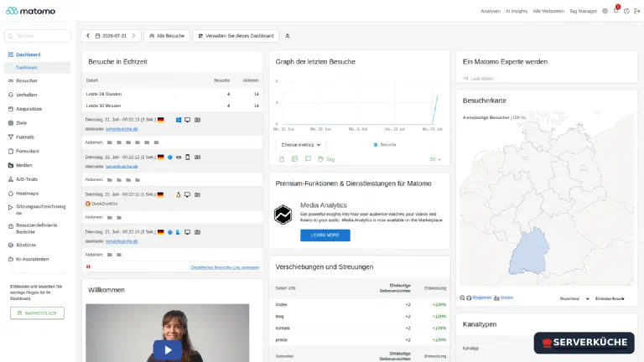644x362 pixels.
Task: Open notifications bell with red badge
Action: pyautogui.click(x=616, y=10)
